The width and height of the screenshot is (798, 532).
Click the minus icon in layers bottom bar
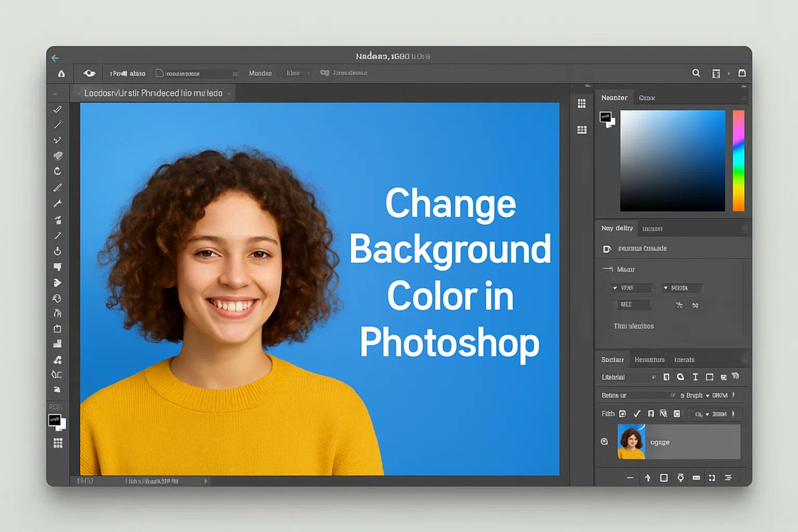point(631,477)
